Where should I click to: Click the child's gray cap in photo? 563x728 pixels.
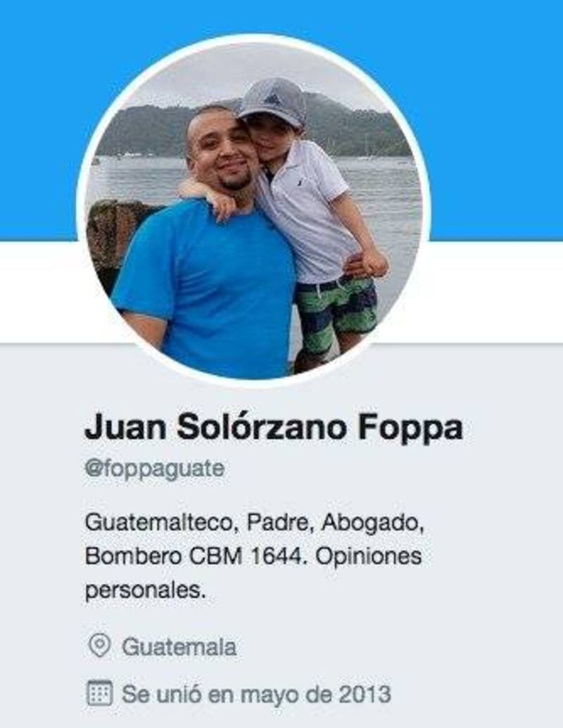pyautogui.click(x=274, y=102)
